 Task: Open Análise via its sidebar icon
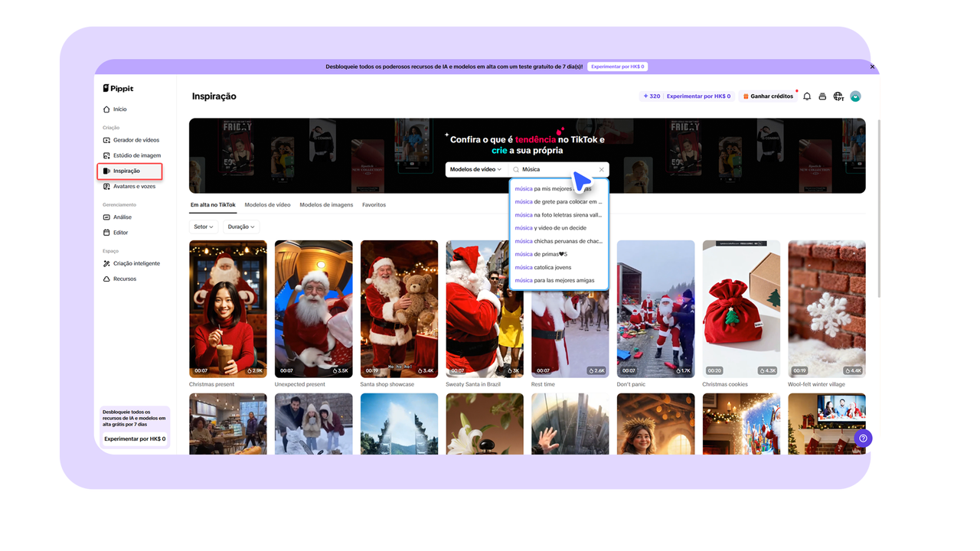[106, 217]
